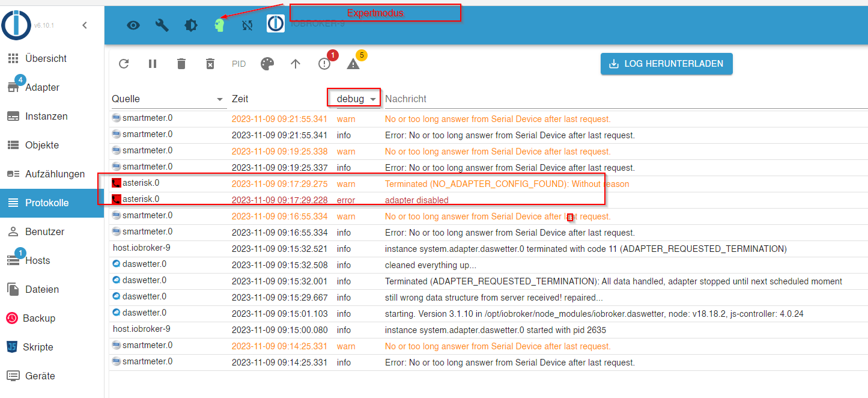Show errors via red-badged icon

[324, 64]
